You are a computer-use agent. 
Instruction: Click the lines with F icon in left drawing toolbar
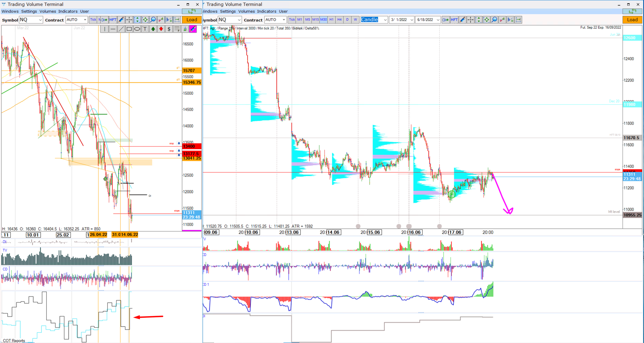coord(177,29)
